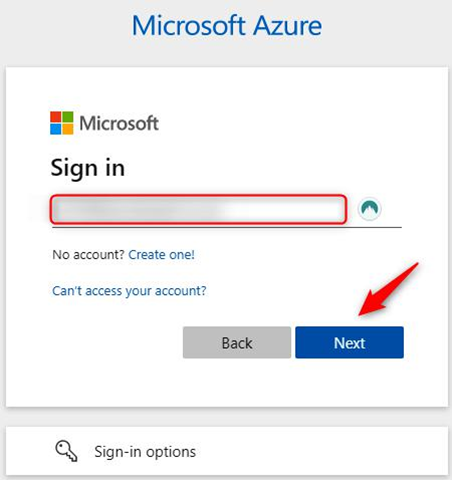Click the word "Microsoft" in the blue header
453x482 pixels.
click(189, 26)
